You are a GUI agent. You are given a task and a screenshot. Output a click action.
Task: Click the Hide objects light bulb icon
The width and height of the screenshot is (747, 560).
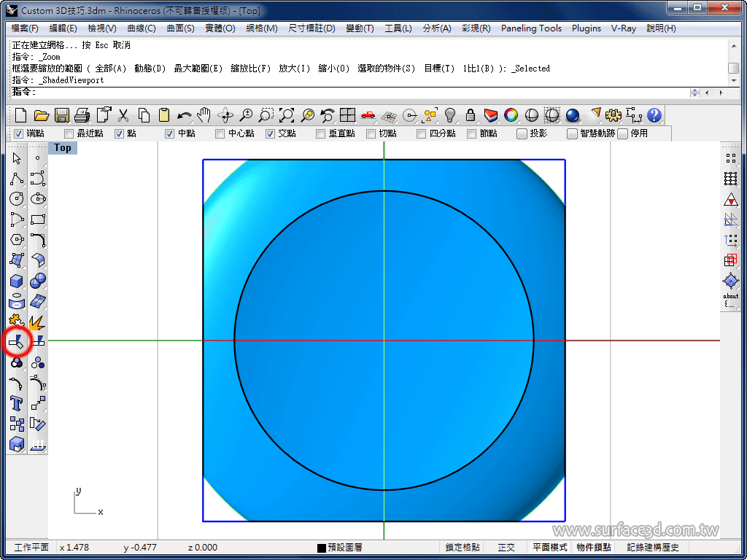[x=449, y=115]
